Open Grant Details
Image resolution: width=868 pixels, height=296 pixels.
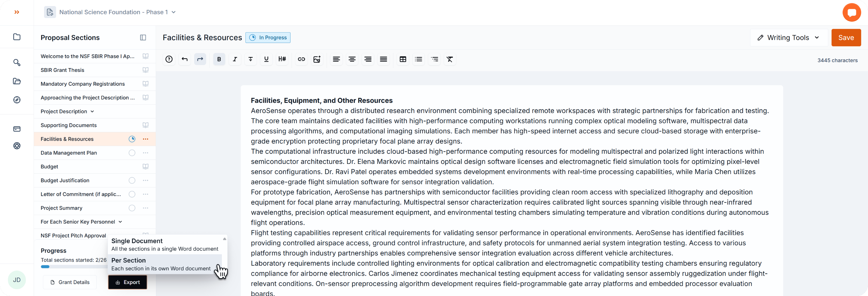pos(70,282)
